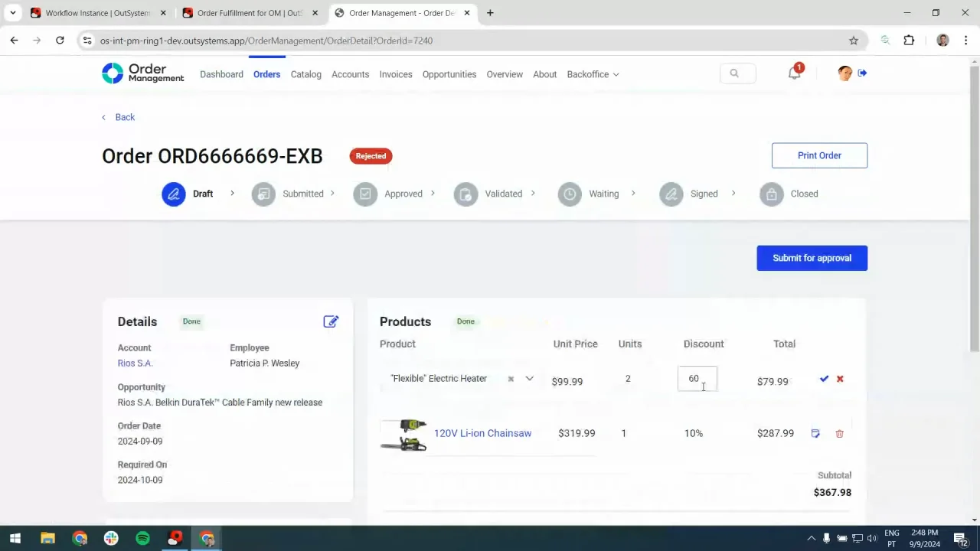Click the 2024-10-09 Required On date
This screenshot has width=980, height=551.
[x=140, y=480]
